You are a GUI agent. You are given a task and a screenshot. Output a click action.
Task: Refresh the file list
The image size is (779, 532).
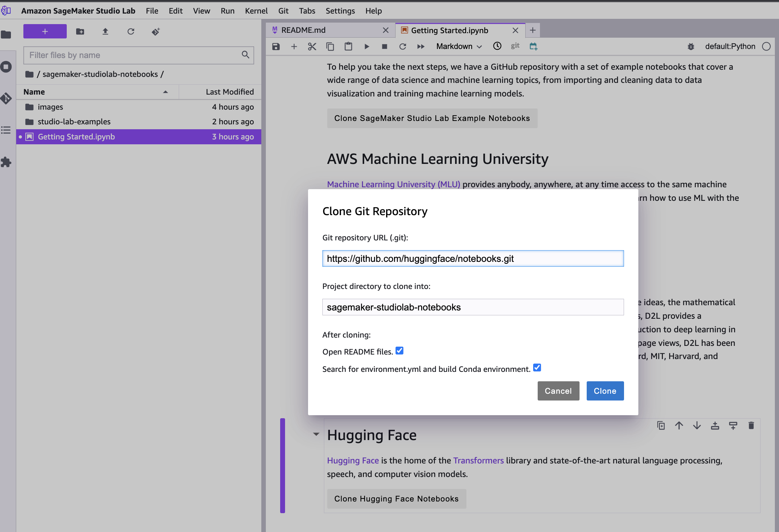(x=131, y=32)
